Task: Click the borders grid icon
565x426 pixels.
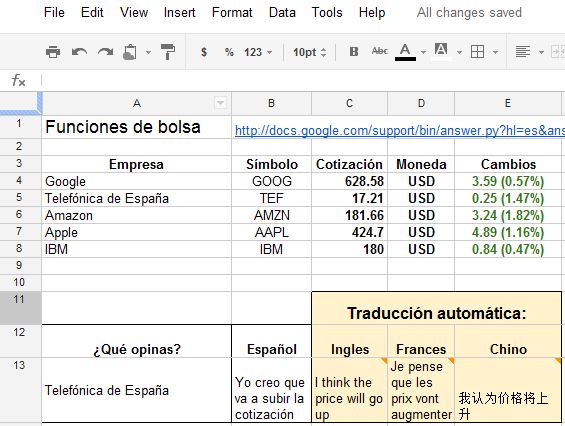Action: coord(477,52)
